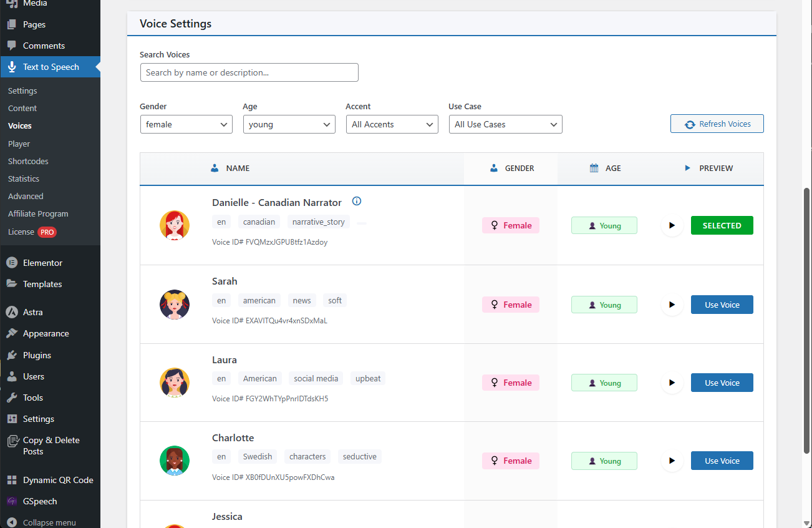Click the Plugins plug icon

click(x=12, y=355)
